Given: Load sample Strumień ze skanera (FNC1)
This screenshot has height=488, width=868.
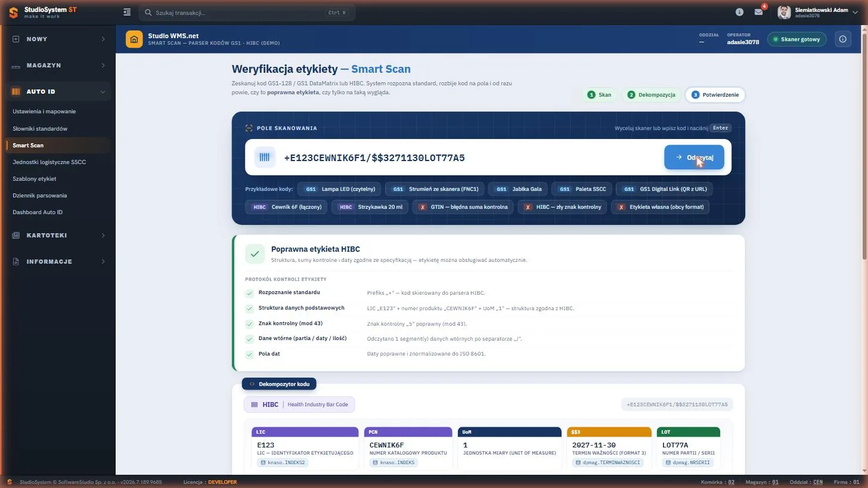Looking at the screenshot, I should (x=435, y=189).
